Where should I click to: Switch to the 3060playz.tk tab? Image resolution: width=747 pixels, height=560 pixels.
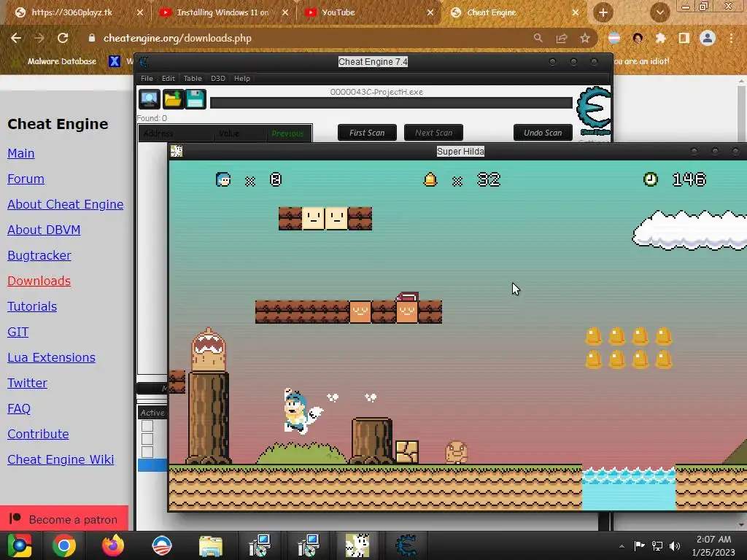[x=79, y=12]
